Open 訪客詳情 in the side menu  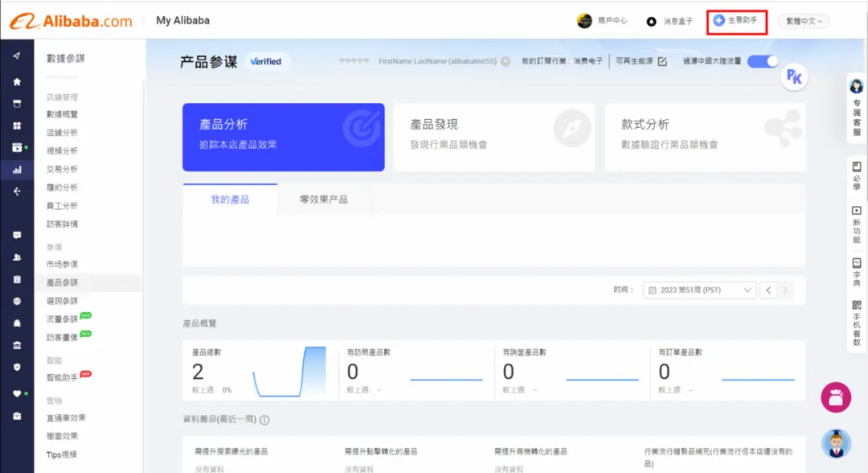[x=62, y=224]
